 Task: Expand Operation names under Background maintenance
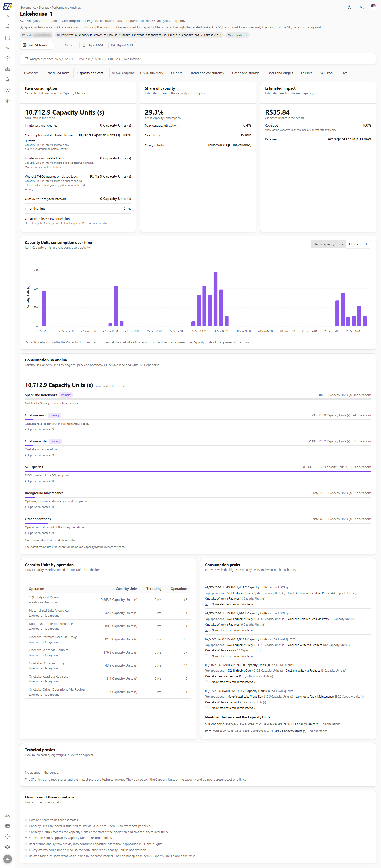pyautogui.click(x=39, y=506)
